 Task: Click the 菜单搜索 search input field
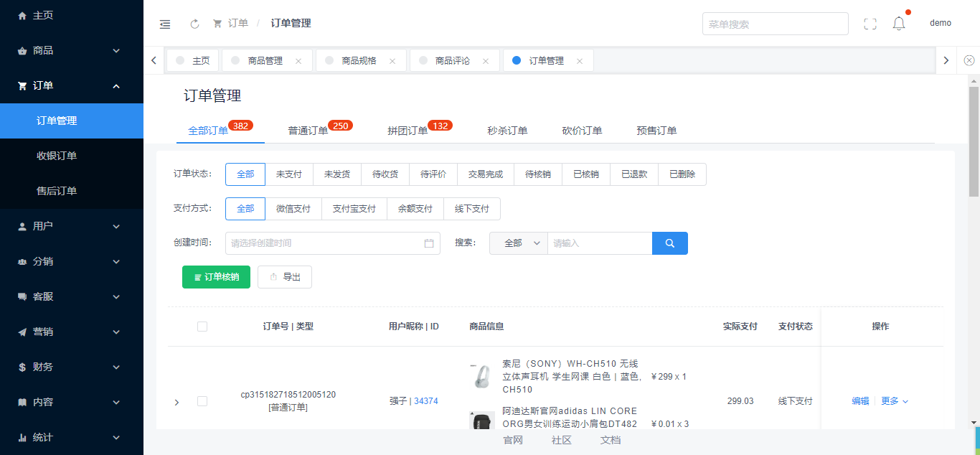tap(775, 24)
